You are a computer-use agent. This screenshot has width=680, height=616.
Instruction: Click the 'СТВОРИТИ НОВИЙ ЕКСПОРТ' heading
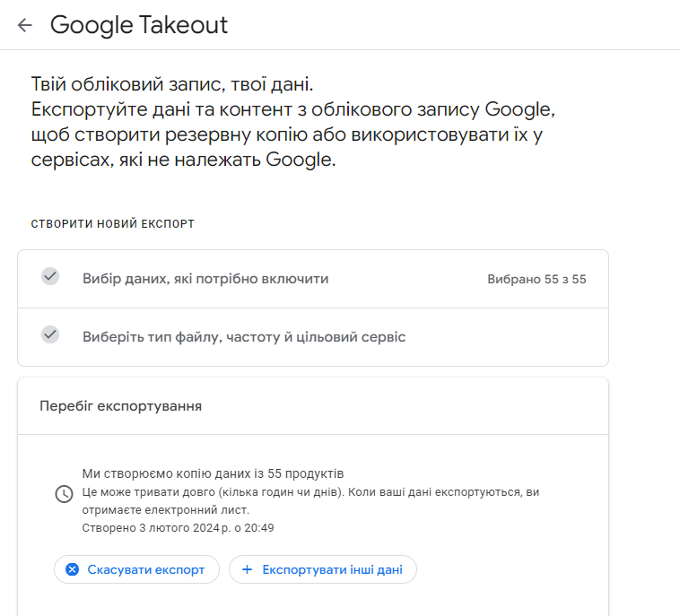coord(113,223)
